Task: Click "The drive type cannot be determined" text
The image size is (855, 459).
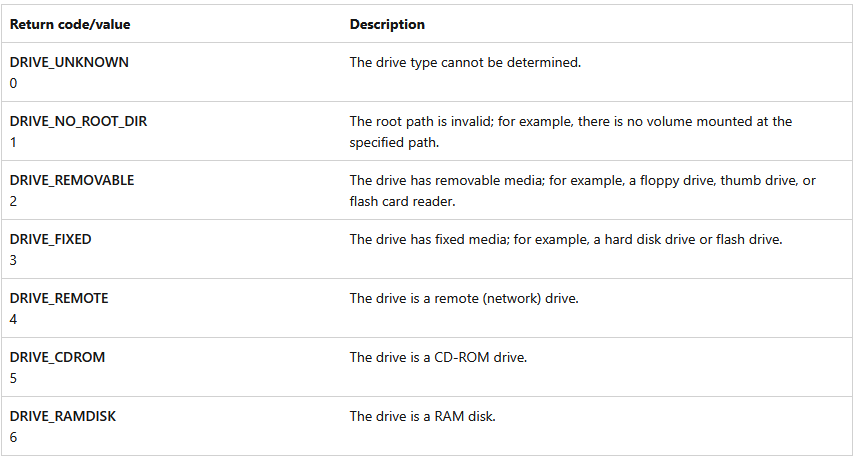Action: pos(465,62)
